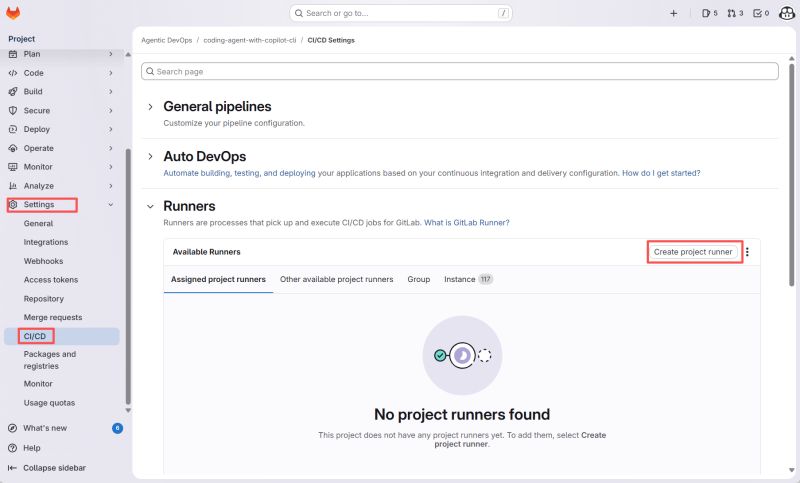Screen dimensions: 800x483
Task: Go to Agentic DevOps breadcrumb
Action: [167, 40]
